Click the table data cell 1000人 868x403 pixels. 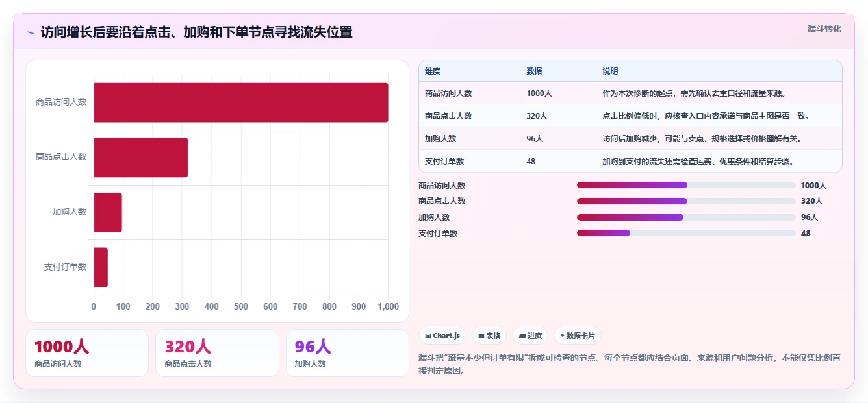coord(539,93)
